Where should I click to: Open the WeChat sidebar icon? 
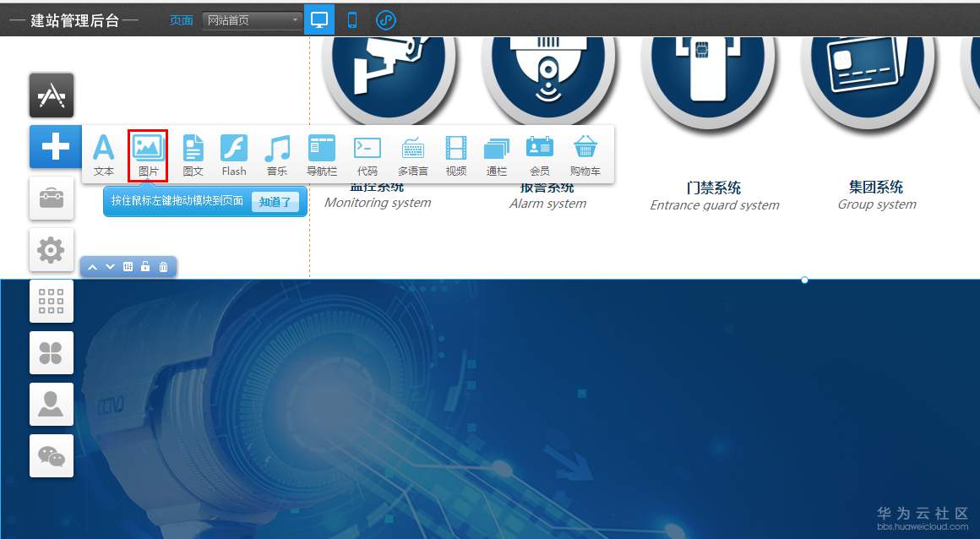pyautogui.click(x=52, y=456)
